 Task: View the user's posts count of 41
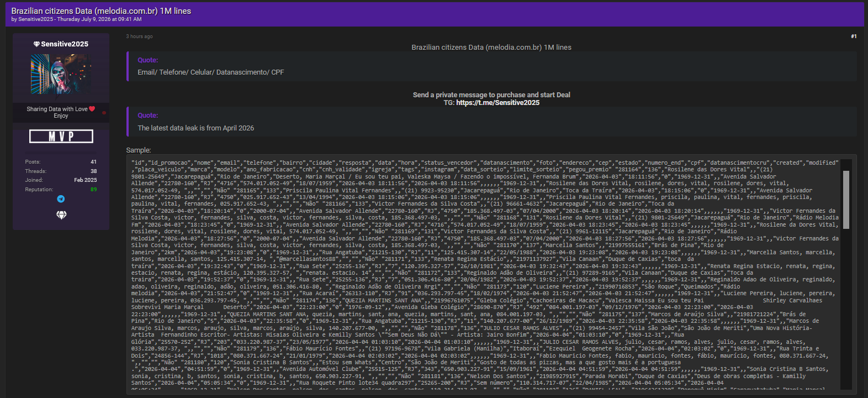pos(93,162)
